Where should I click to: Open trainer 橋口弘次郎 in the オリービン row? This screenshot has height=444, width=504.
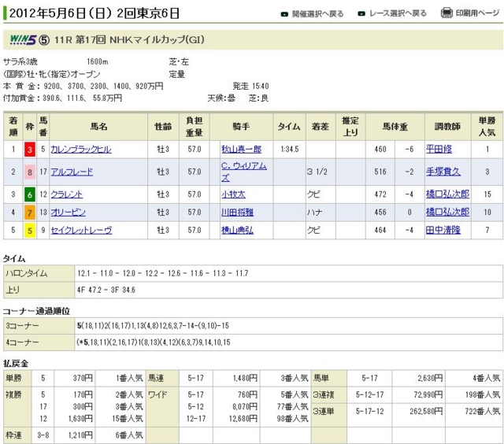(448, 213)
